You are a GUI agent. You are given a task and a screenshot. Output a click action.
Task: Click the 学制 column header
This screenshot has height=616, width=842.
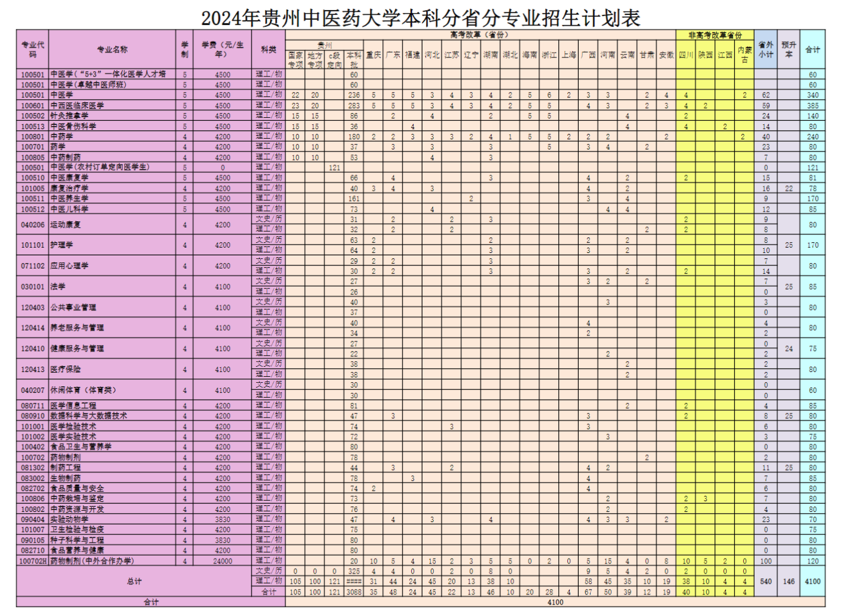(x=184, y=50)
